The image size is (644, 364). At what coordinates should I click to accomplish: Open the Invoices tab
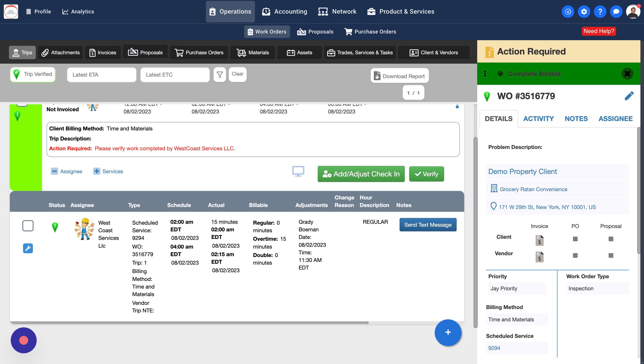coord(103,52)
